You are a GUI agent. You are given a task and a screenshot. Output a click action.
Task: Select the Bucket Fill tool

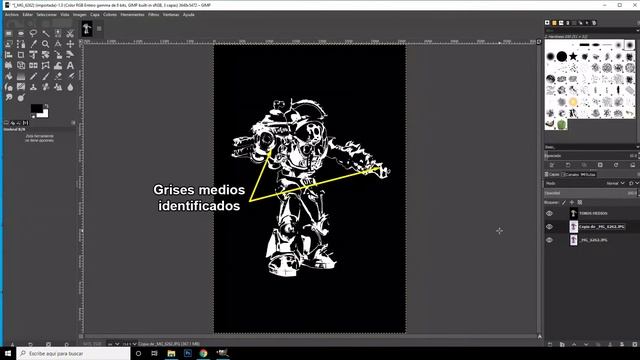(x=9, y=76)
